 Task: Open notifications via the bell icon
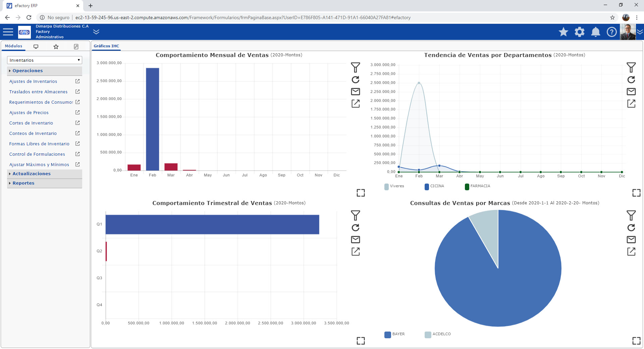pyautogui.click(x=596, y=32)
